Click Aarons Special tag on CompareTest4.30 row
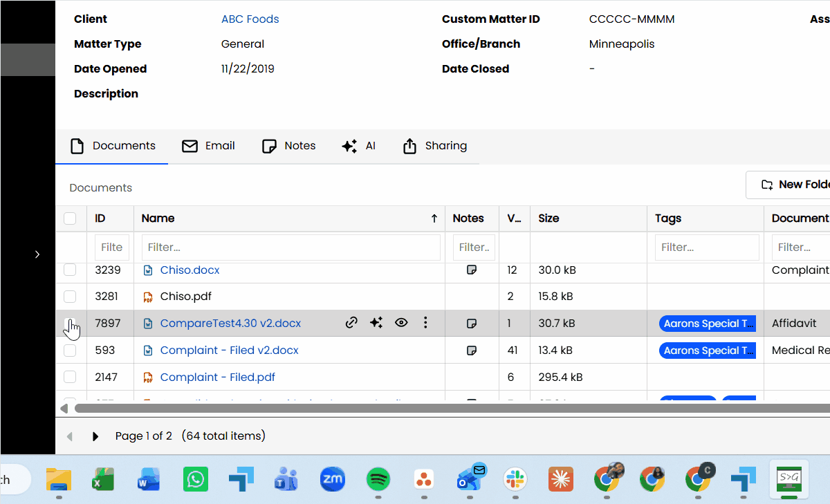 tap(708, 324)
